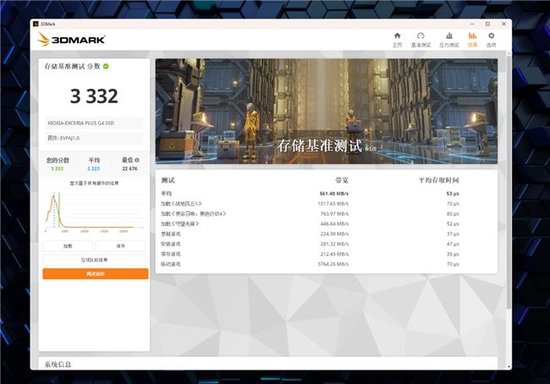Click the score distribution histogram chart
The image size is (550, 384).
coord(94,210)
